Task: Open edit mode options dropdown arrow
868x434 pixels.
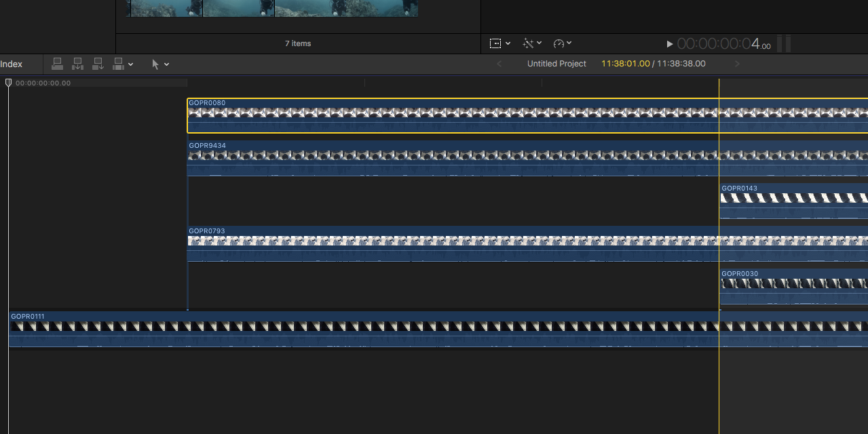Action: pos(131,64)
